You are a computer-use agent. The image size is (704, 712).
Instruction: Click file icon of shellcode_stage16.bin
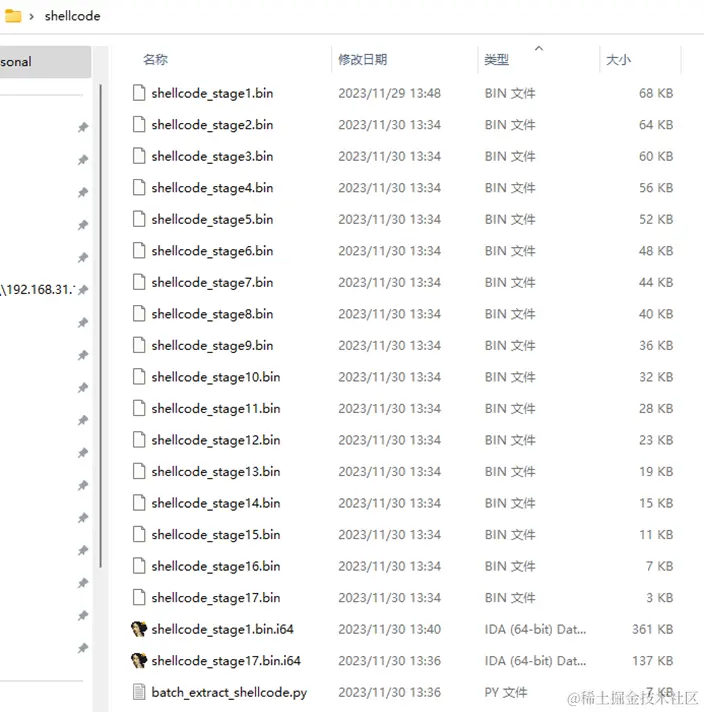139,566
